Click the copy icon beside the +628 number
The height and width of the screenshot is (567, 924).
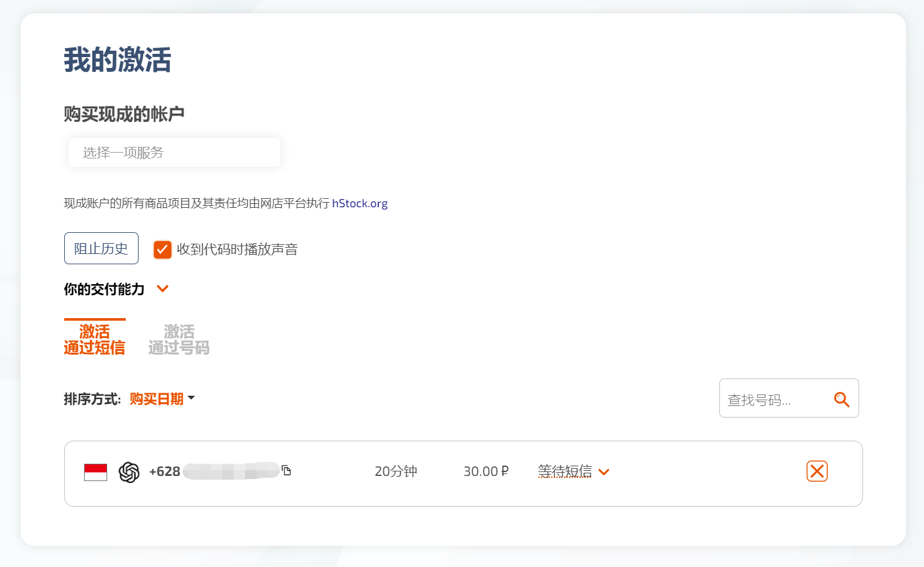287,471
